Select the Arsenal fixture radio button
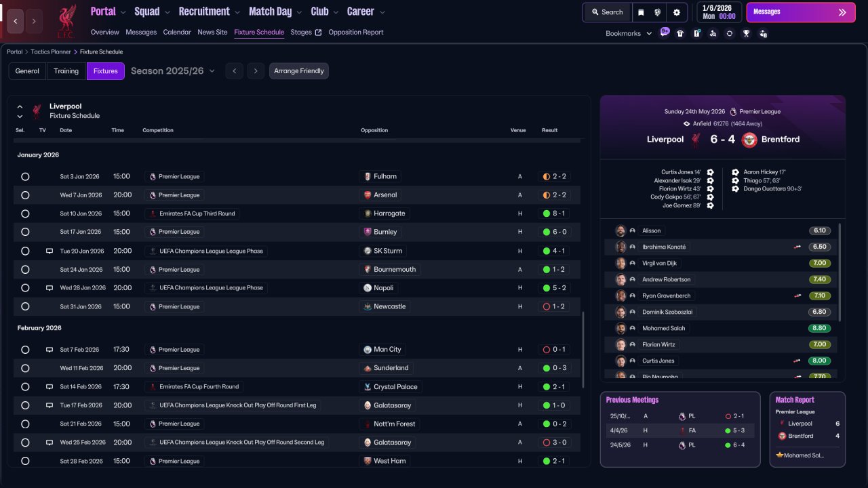 [25, 195]
